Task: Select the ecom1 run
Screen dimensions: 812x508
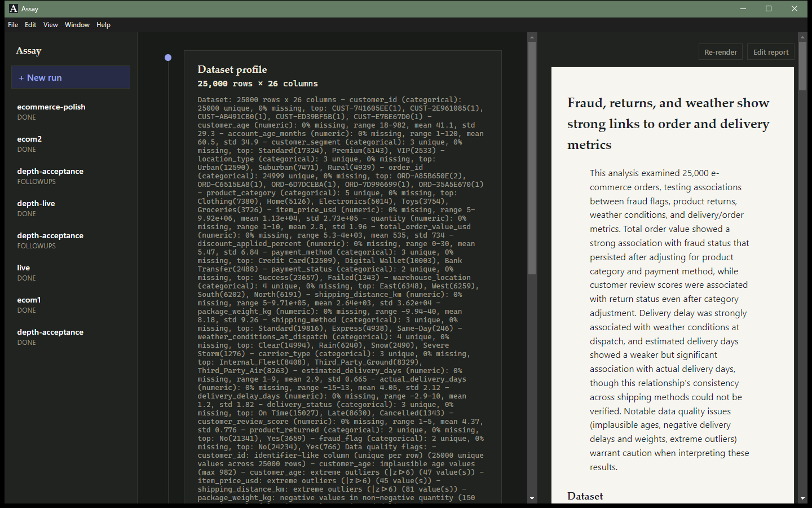Action: pos(70,305)
